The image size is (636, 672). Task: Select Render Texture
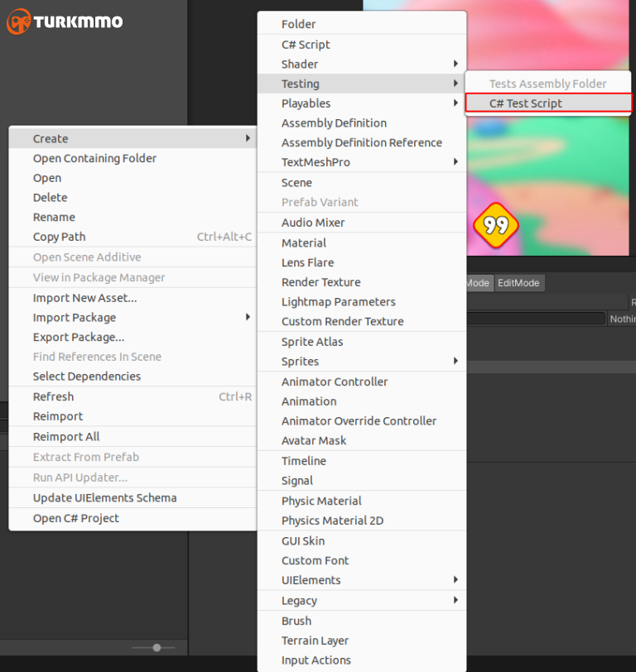362,282
